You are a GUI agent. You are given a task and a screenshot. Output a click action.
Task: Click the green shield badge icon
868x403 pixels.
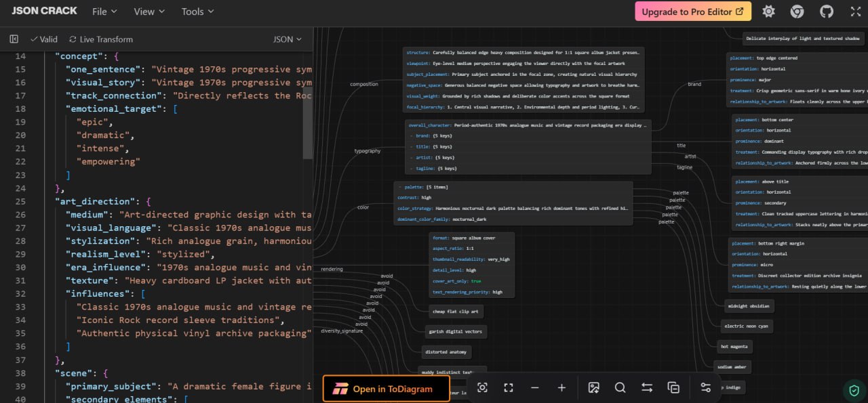[x=854, y=390]
